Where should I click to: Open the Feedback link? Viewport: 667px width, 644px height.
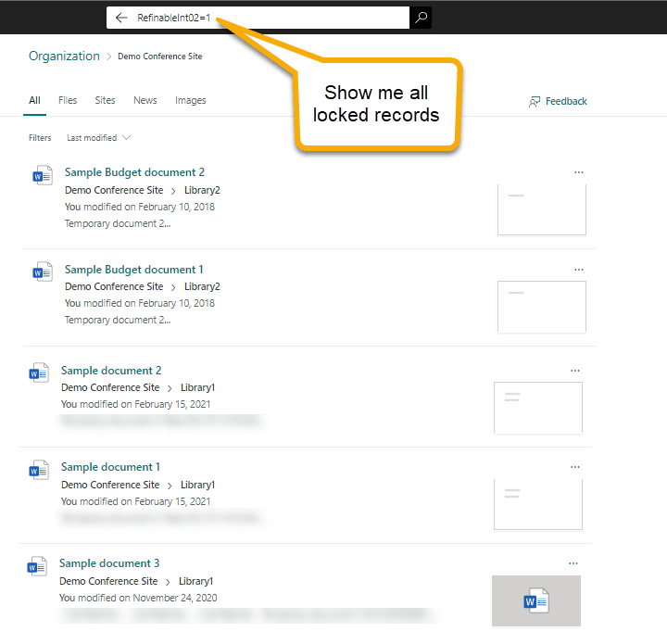[x=566, y=101]
